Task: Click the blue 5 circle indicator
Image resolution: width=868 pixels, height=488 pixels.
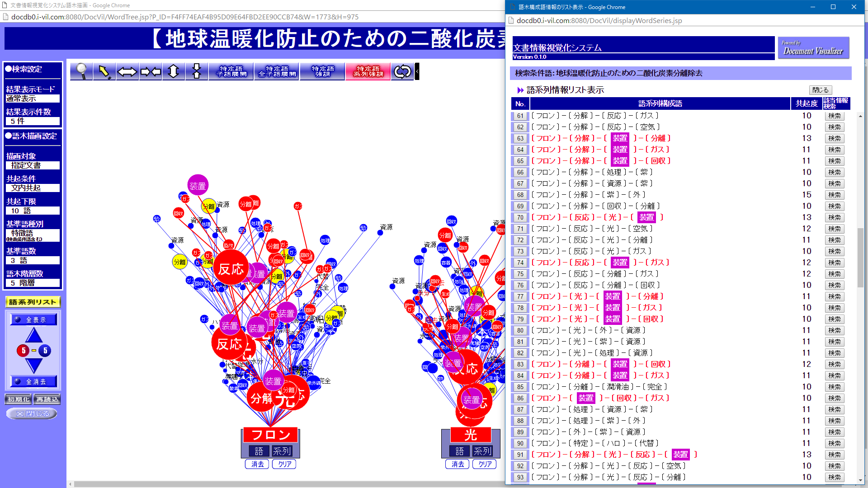Action: pos(45,351)
